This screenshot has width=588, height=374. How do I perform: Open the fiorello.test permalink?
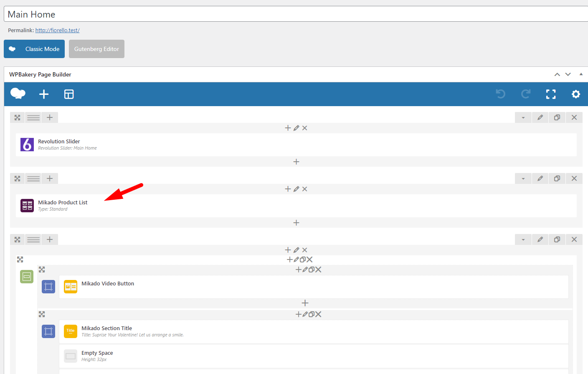coord(57,30)
